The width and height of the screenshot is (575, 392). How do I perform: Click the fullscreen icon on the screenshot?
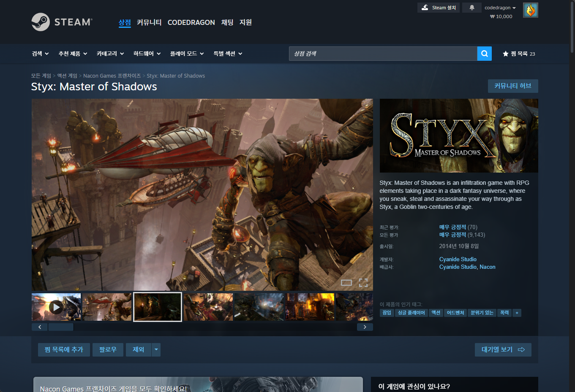coord(363,283)
